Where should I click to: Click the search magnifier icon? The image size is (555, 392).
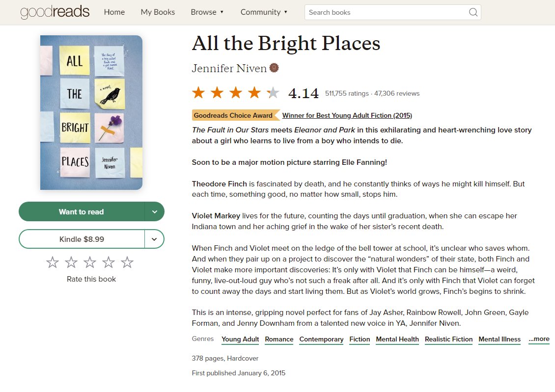(x=473, y=12)
